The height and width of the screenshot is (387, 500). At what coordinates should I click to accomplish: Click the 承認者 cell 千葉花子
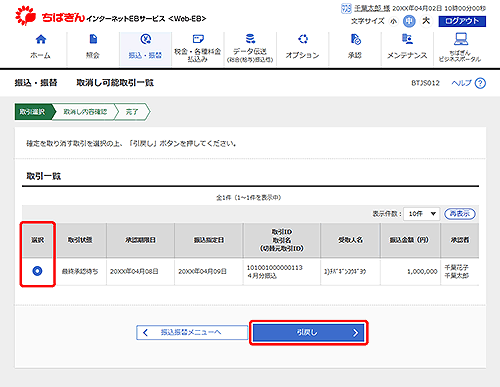pos(456,267)
